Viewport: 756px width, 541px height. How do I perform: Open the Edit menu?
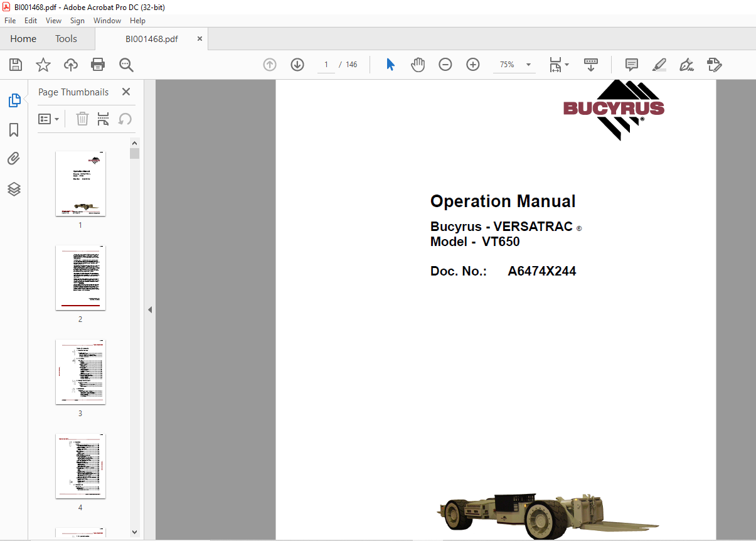(31, 21)
